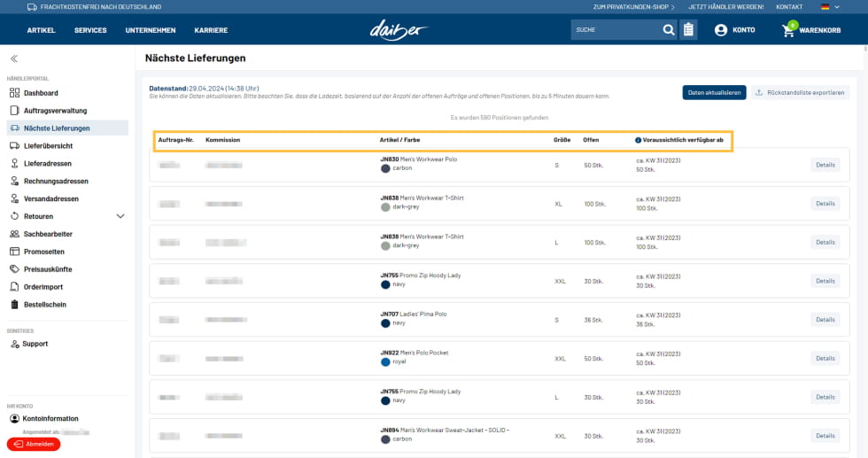Click Rückstandsliste exportieren button
Viewport: 868px width, 458px height.
tap(800, 92)
